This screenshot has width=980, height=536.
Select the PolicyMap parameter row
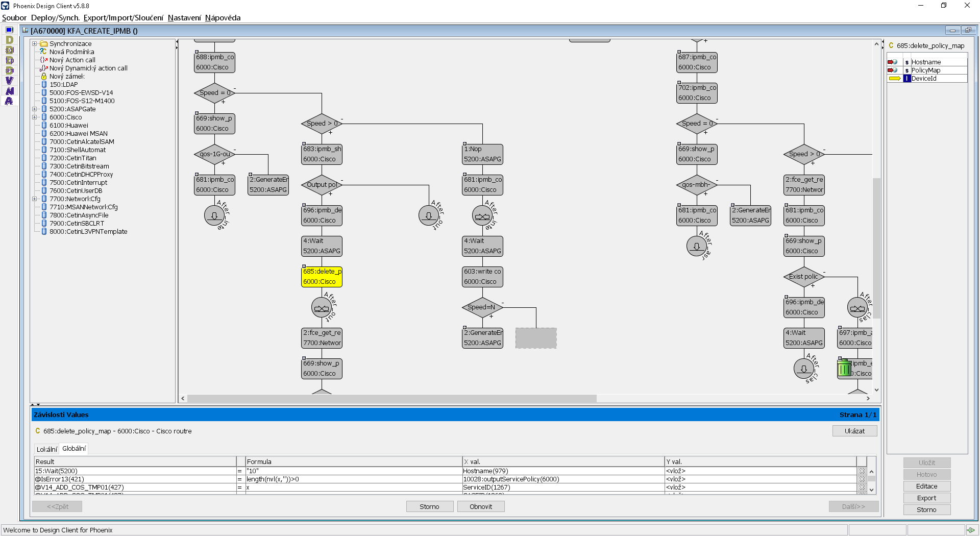click(927, 70)
